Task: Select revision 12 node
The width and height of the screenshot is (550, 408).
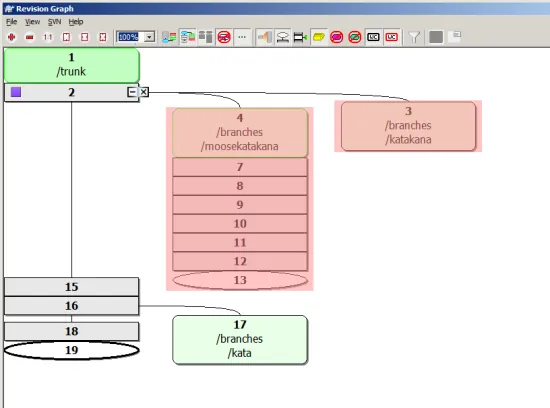Action: [x=240, y=261]
